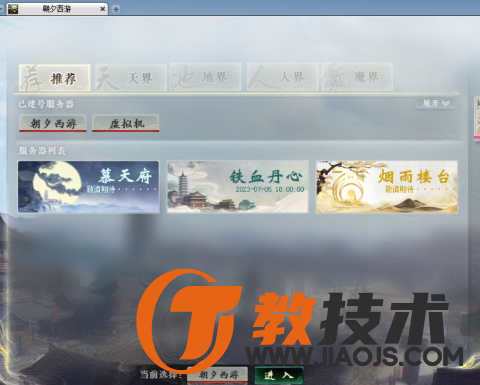The height and width of the screenshot is (385, 480).
Task: Click the 2023-07-05 16:00:00 launch time text
Action: click(x=270, y=189)
